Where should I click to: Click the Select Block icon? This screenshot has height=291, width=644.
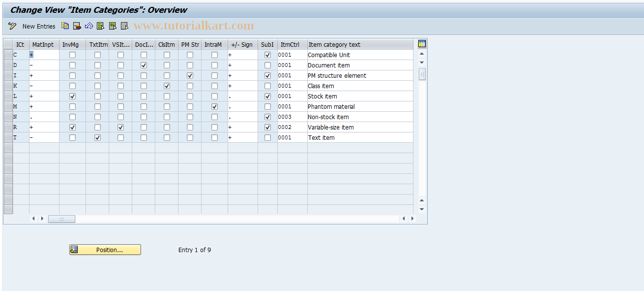(x=113, y=26)
